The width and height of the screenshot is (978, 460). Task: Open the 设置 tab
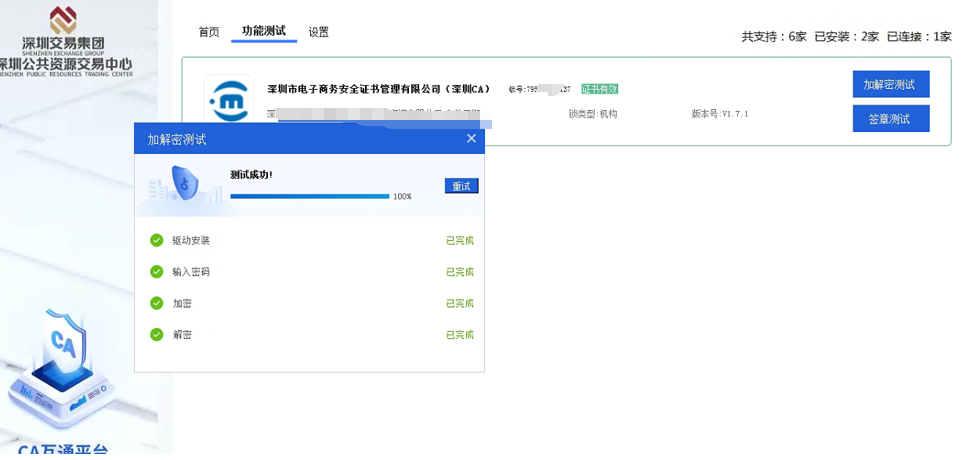(x=318, y=32)
